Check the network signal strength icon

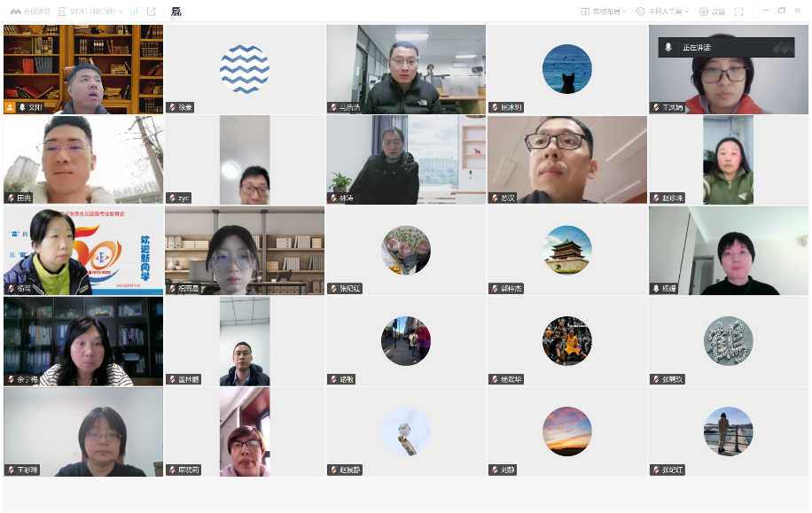point(135,12)
